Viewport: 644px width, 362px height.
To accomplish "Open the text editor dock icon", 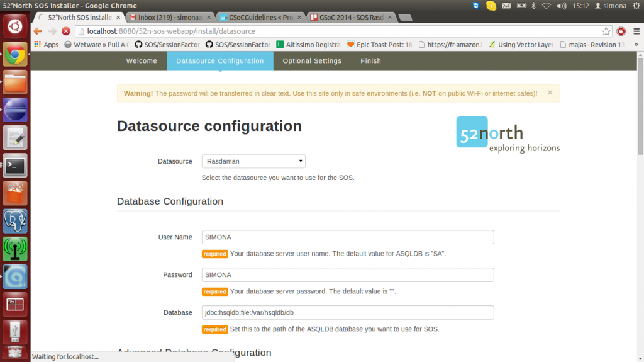I will 15,138.
